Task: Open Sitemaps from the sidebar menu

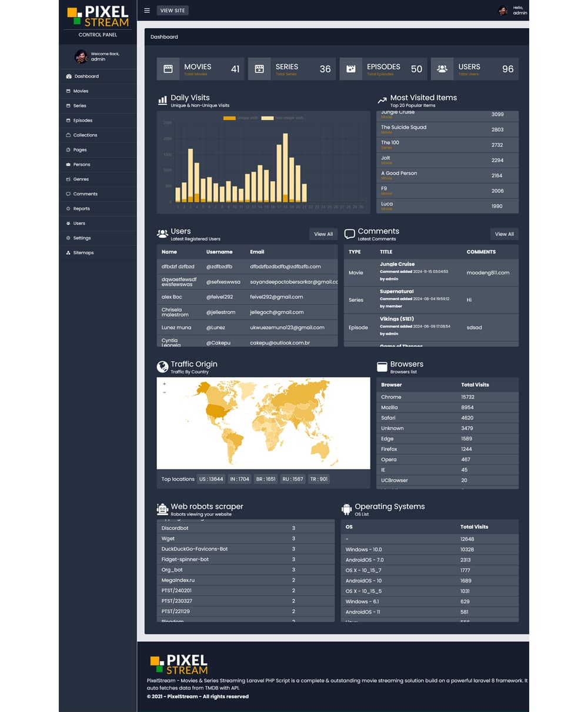Action: point(83,253)
